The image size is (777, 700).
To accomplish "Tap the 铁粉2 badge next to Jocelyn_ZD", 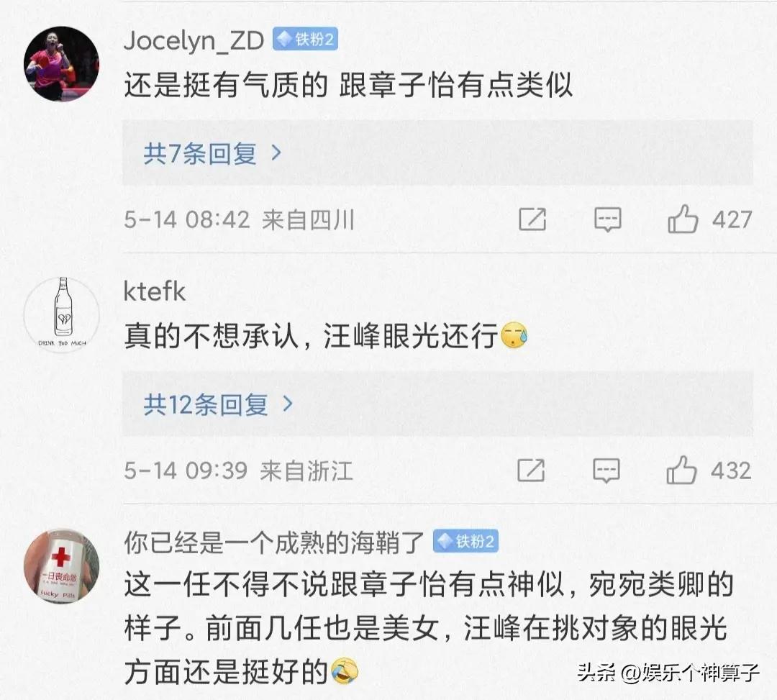I will [x=305, y=39].
